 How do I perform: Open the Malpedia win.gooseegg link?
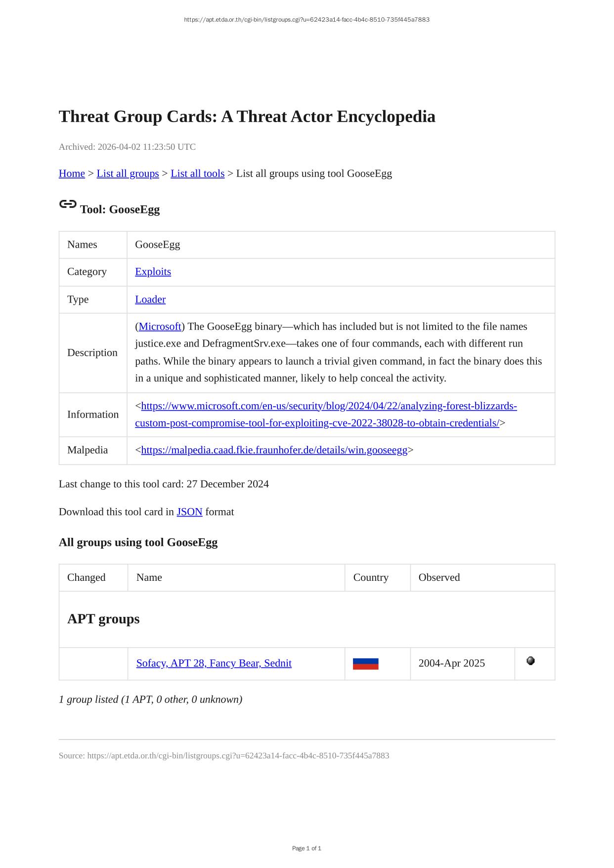(274, 450)
